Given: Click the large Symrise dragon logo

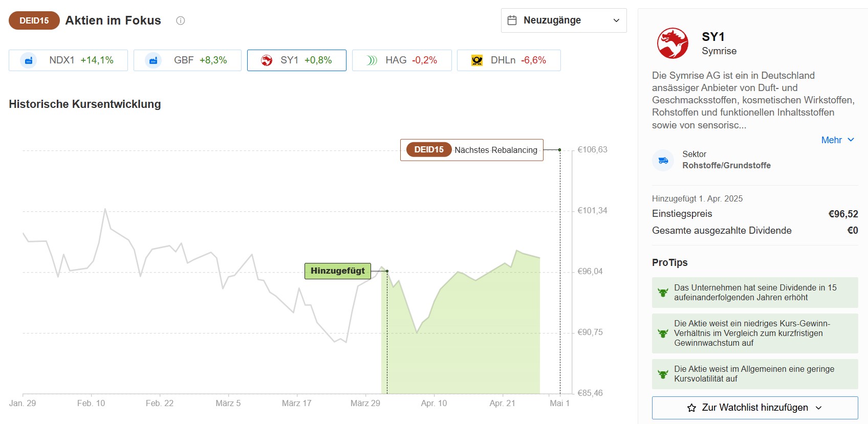Looking at the screenshot, I should click(x=672, y=43).
